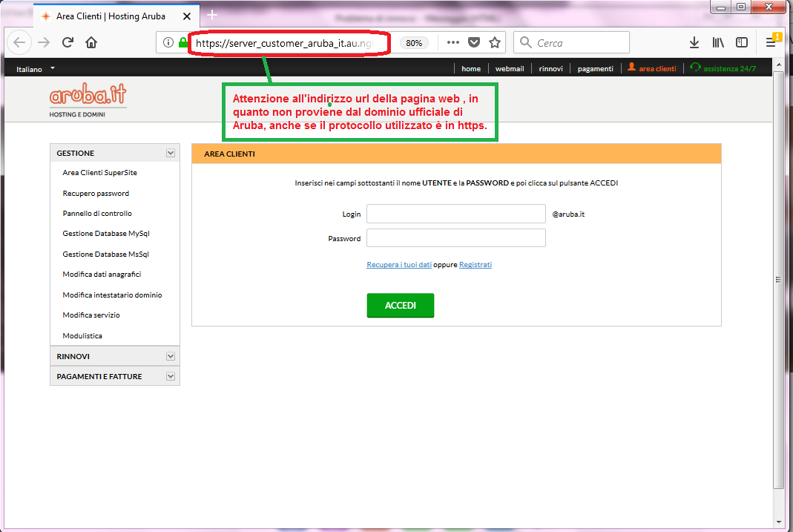Click the browser Back arrow
This screenshot has width=793, height=532.
(19, 42)
